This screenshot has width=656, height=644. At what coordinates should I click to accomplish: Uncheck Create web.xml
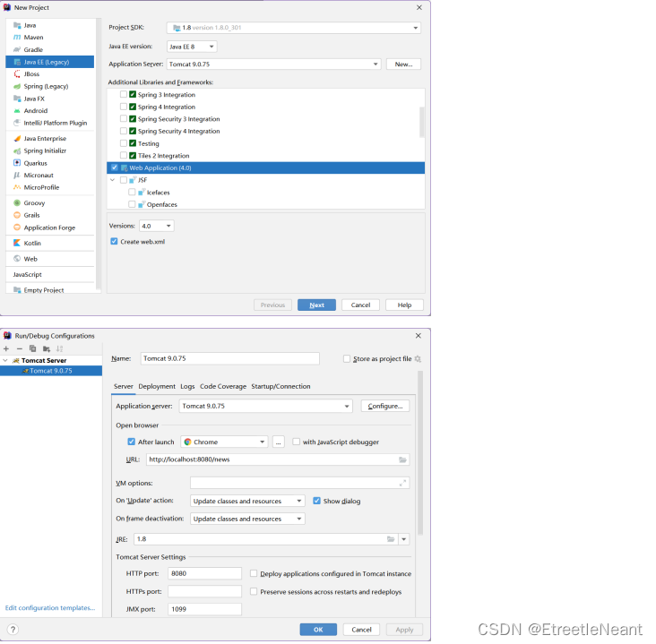(114, 241)
